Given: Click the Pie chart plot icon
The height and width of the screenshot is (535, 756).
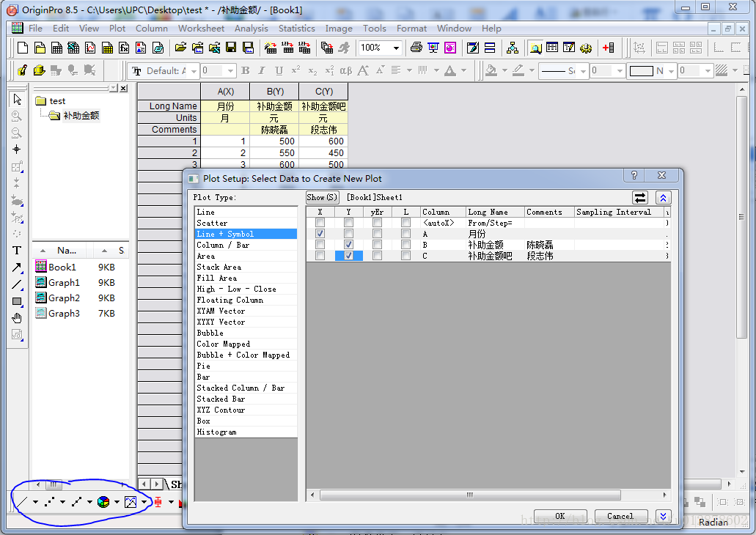Looking at the screenshot, I should click(x=103, y=502).
